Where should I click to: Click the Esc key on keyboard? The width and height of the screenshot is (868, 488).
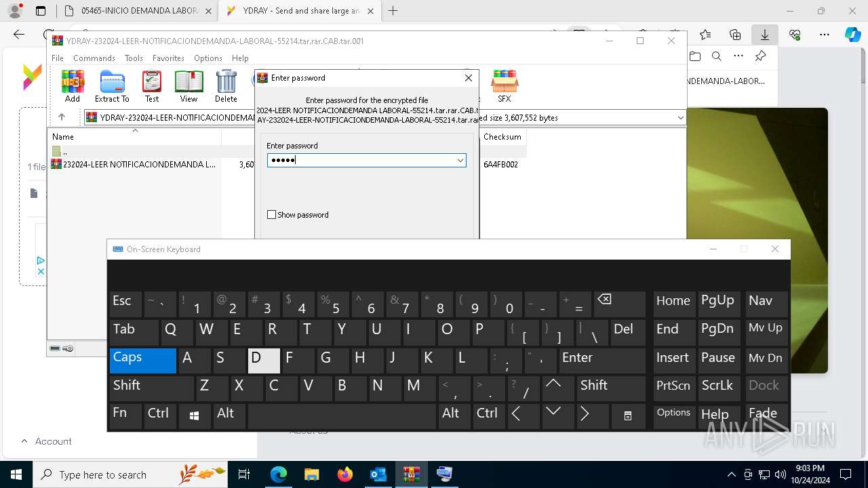tap(125, 304)
